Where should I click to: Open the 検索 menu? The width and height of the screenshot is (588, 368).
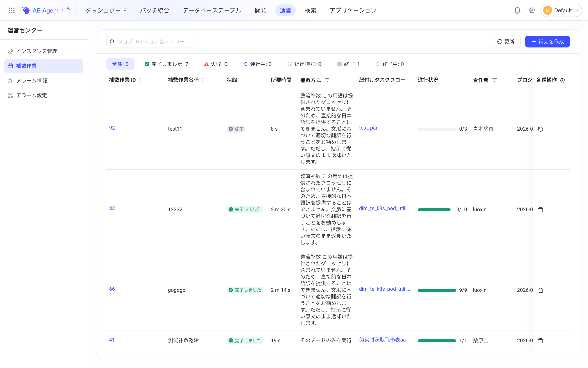tap(311, 10)
